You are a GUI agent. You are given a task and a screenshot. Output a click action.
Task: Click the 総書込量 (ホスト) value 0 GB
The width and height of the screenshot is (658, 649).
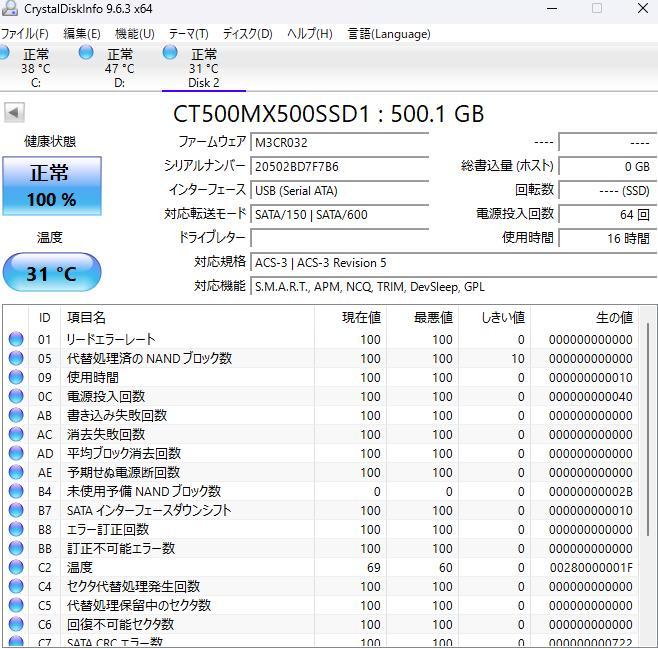click(x=608, y=166)
